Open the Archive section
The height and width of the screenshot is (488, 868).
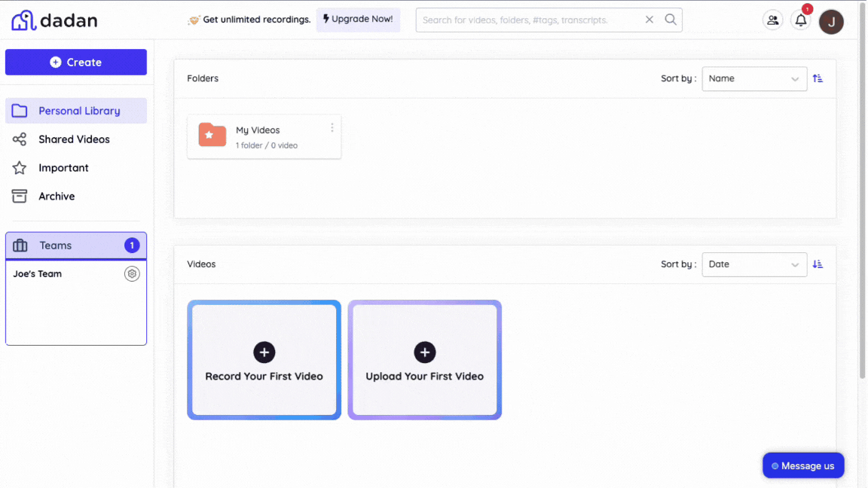coord(57,197)
